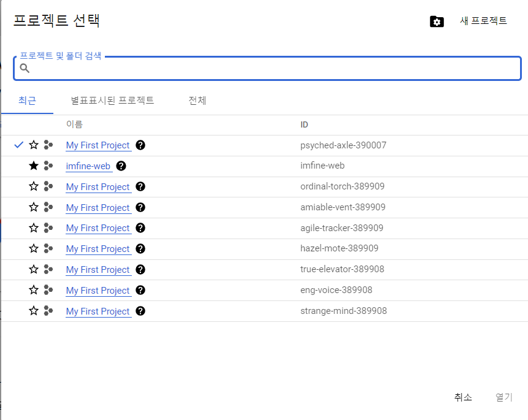
Task: Star the hazel-mote-389909 project
Action: point(34,248)
